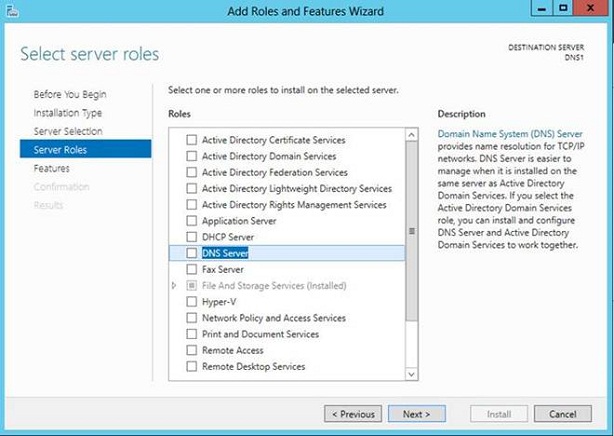Viewport: 614px width, 436px height.
Task: Tick Active Directory Rights Management Services checkbox
Action: click(x=191, y=204)
